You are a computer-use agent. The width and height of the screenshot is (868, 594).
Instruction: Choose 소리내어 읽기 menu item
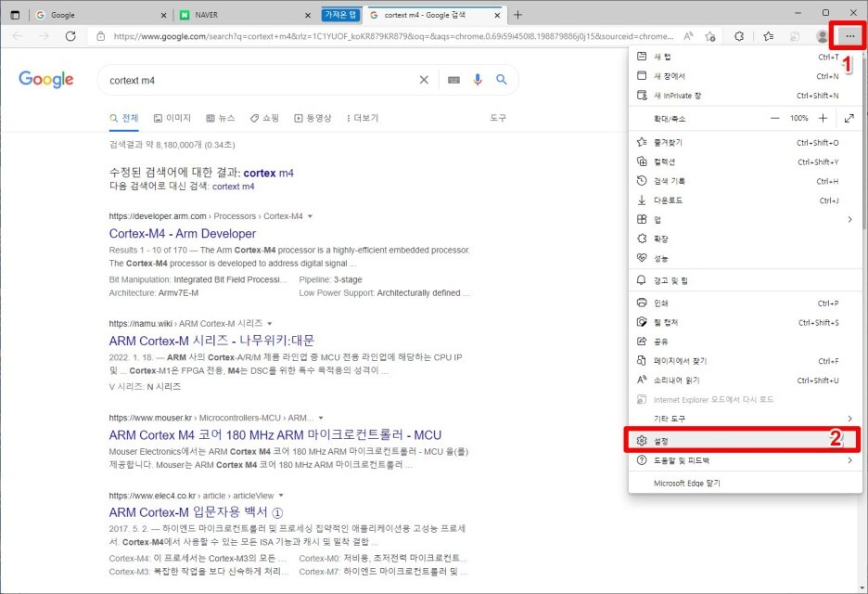tap(745, 381)
